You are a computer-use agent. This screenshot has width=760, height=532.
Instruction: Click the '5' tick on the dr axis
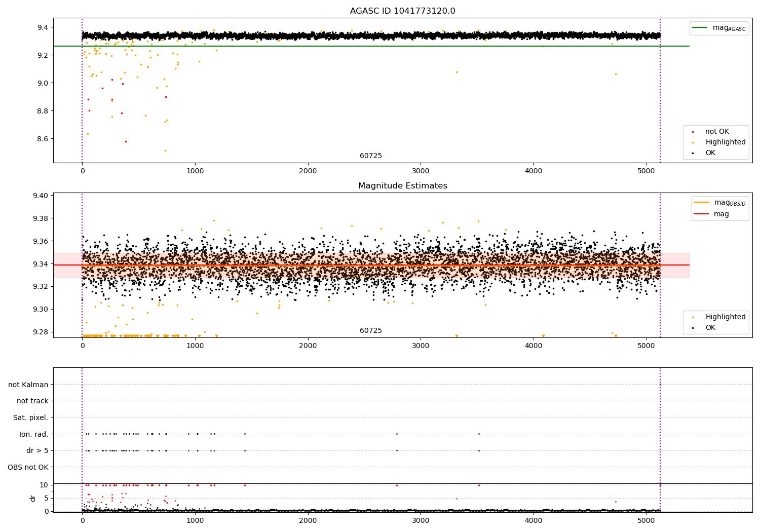[46, 499]
